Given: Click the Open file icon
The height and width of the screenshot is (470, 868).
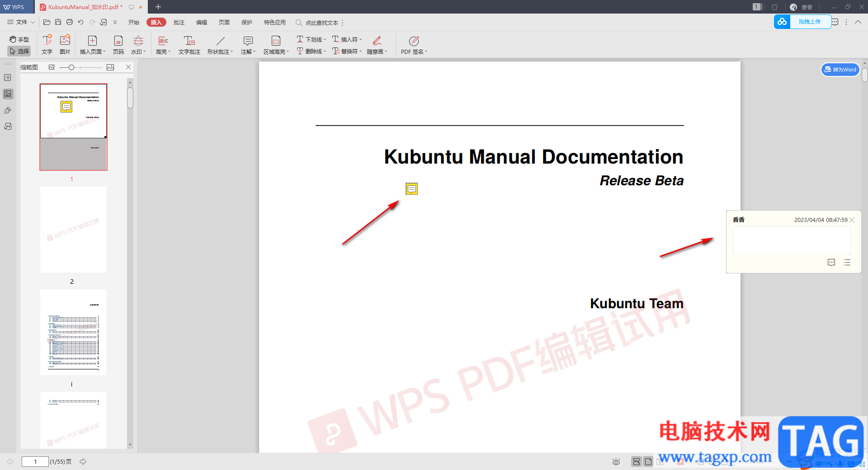Looking at the screenshot, I should (x=47, y=22).
